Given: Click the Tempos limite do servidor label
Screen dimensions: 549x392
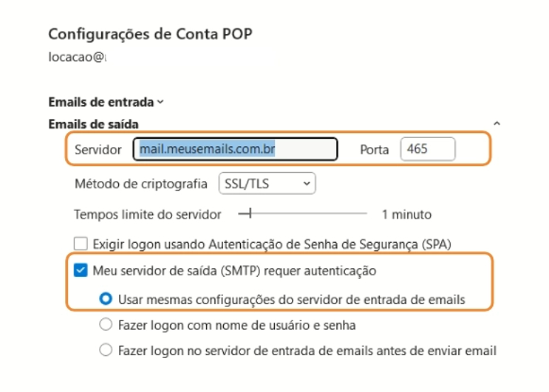Looking at the screenshot, I should [x=148, y=215].
